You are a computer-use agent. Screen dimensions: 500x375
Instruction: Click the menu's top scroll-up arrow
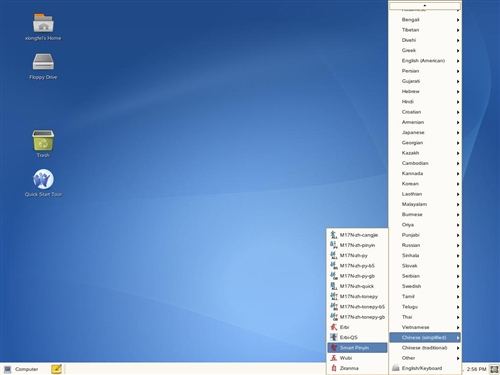point(425,6)
